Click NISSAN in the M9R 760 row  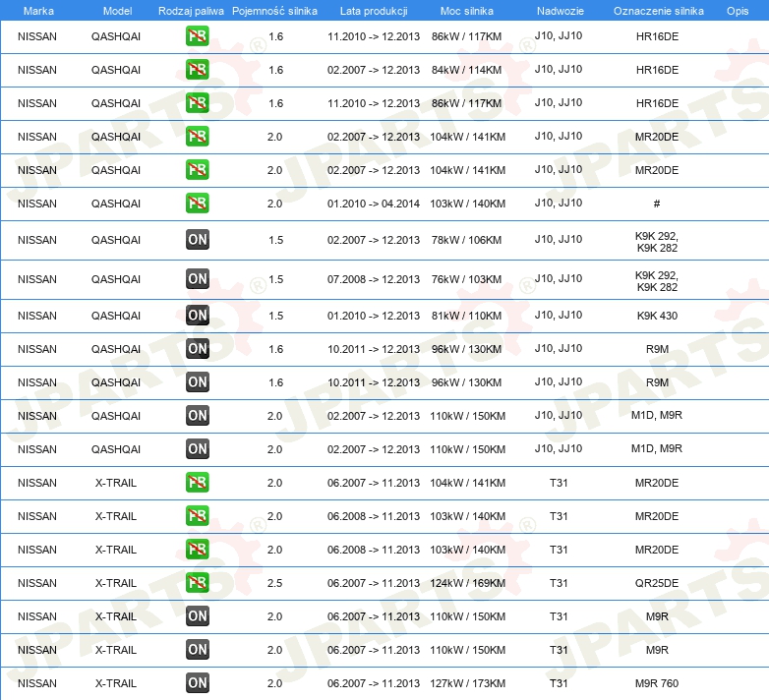[37, 683]
